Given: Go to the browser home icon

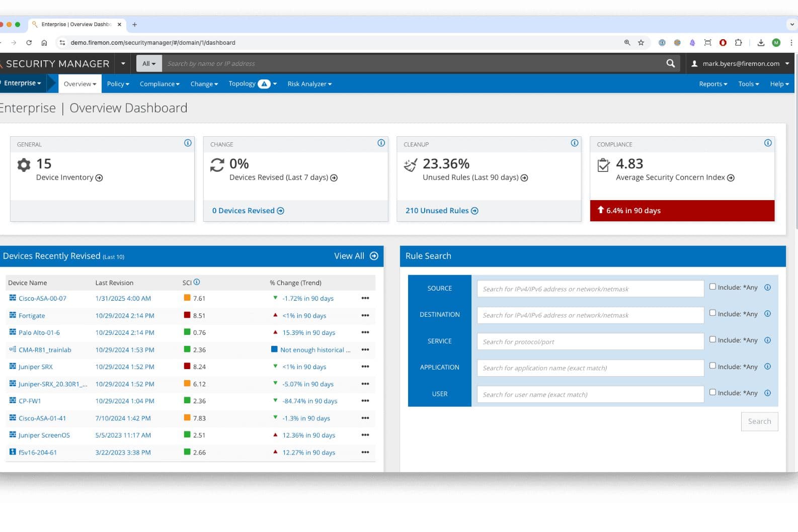Looking at the screenshot, I should pyautogui.click(x=44, y=43).
